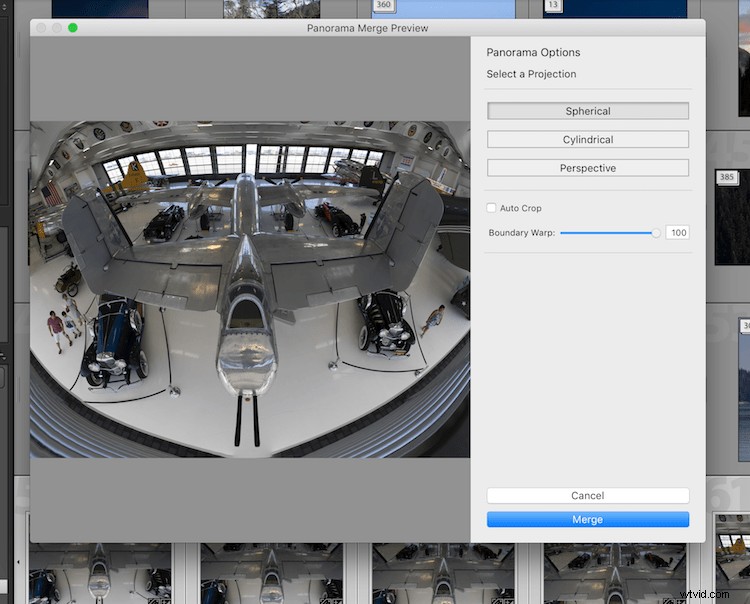Screen dimensions: 750x604
Task: Select the Spherical projection
Action: pos(587,111)
